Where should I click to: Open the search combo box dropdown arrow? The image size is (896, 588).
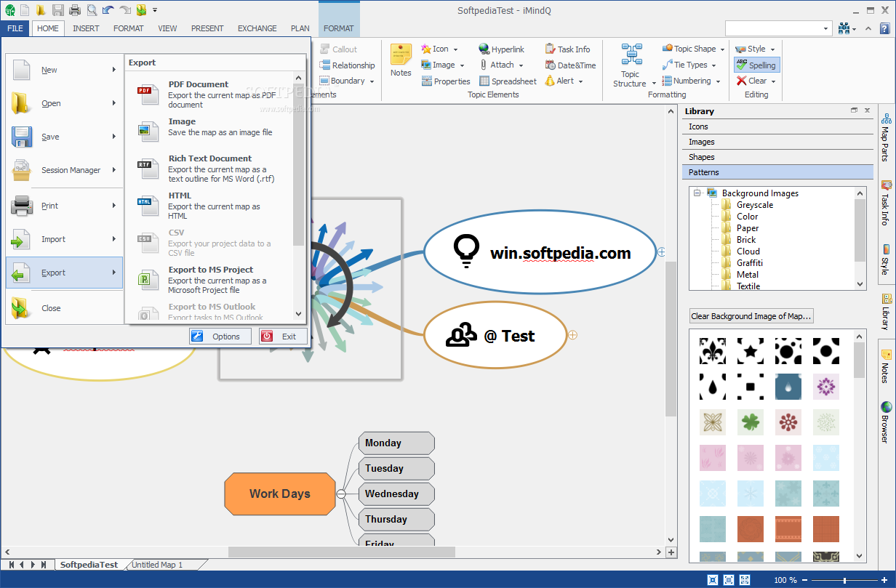826,28
